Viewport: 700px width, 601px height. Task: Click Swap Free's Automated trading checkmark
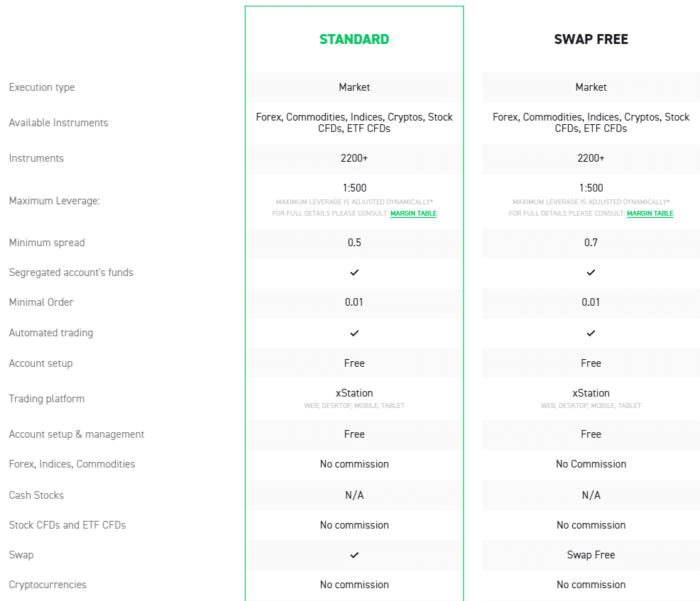tap(591, 333)
